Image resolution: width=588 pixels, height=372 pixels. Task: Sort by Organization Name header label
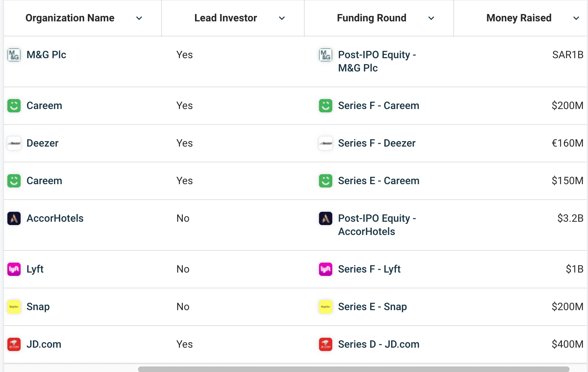pyautogui.click(x=70, y=18)
